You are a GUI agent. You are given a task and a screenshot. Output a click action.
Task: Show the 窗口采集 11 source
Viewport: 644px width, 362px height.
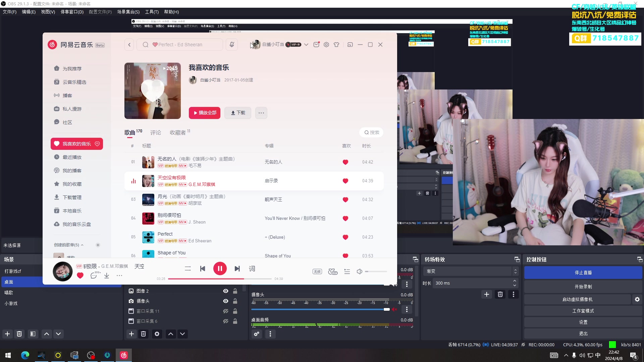pyautogui.click(x=226, y=311)
